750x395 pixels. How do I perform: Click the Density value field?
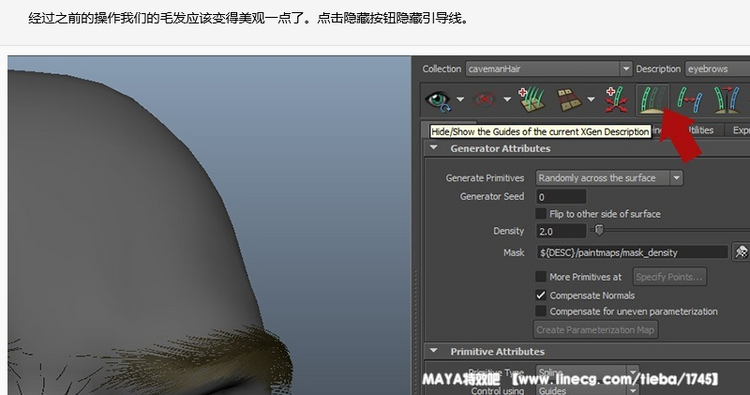(x=561, y=231)
